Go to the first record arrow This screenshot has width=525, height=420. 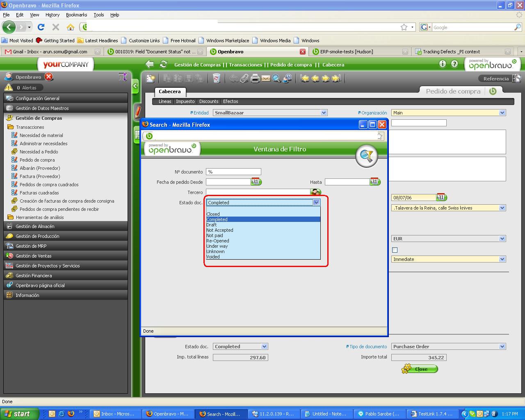coord(304,78)
